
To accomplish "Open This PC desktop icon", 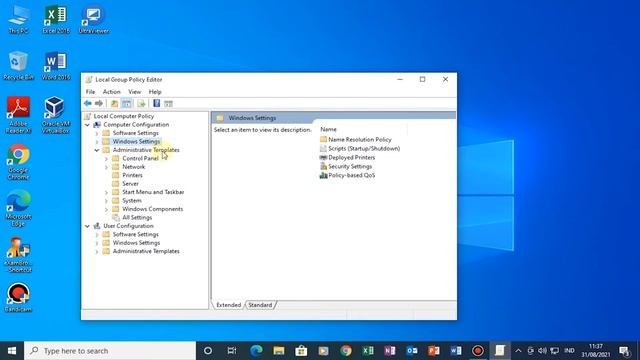I will click(x=18, y=20).
